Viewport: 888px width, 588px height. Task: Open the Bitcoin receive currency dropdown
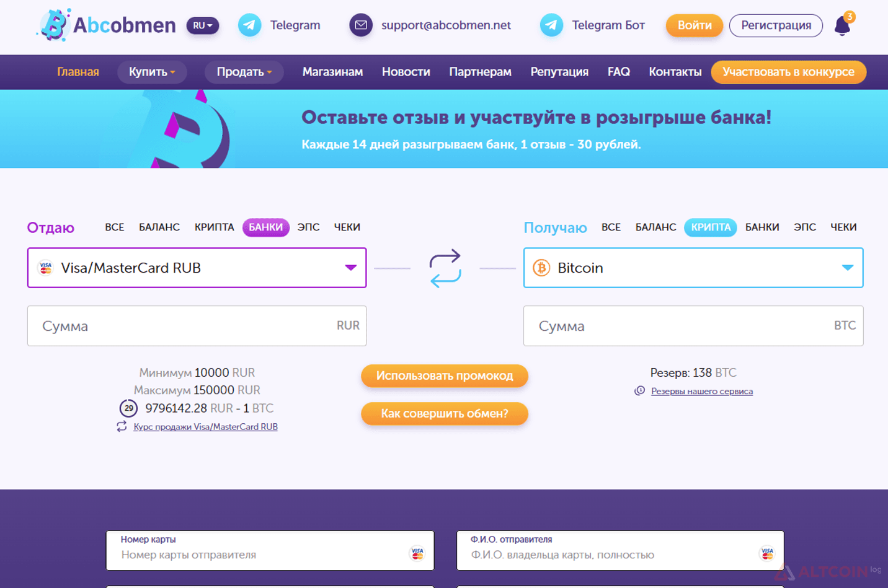point(693,268)
